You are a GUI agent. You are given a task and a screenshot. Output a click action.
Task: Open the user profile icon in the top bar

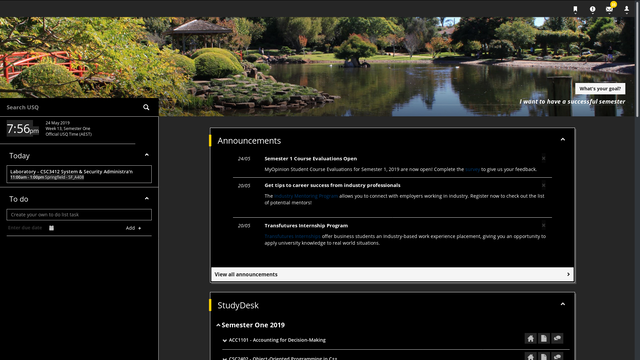tap(627, 9)
